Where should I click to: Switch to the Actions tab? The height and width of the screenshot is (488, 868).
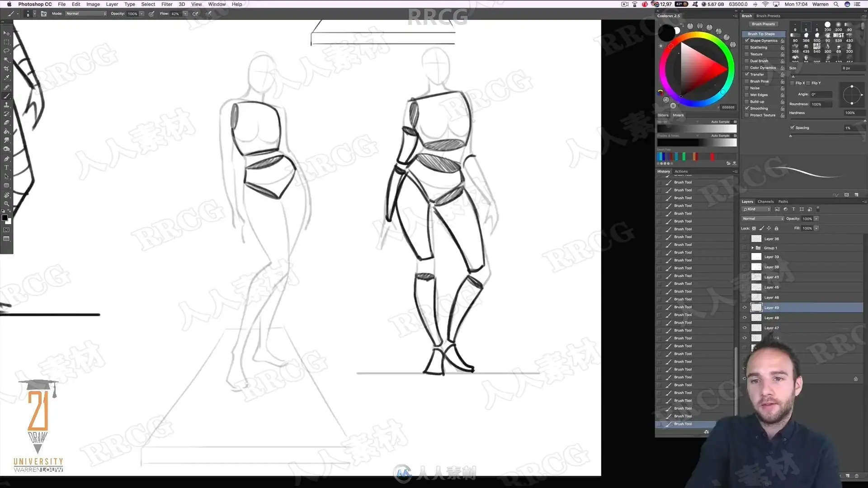tap(681, 172)
